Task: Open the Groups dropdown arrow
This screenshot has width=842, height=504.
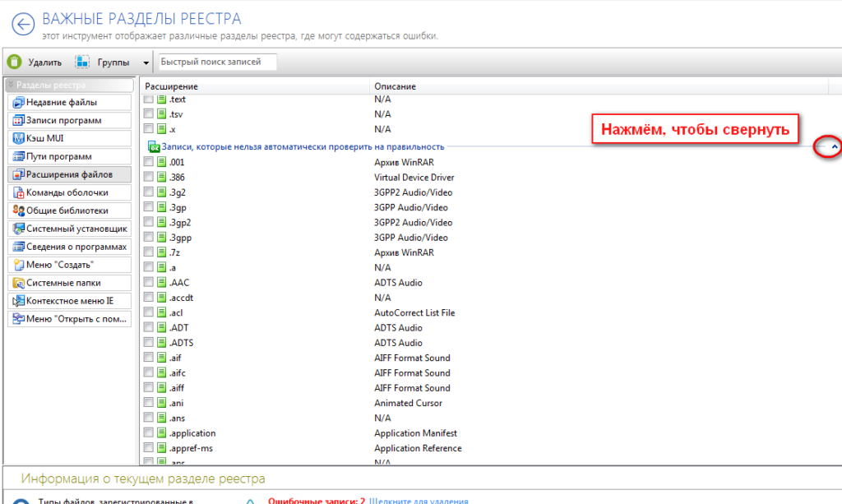Action: [x=146, y=62]
